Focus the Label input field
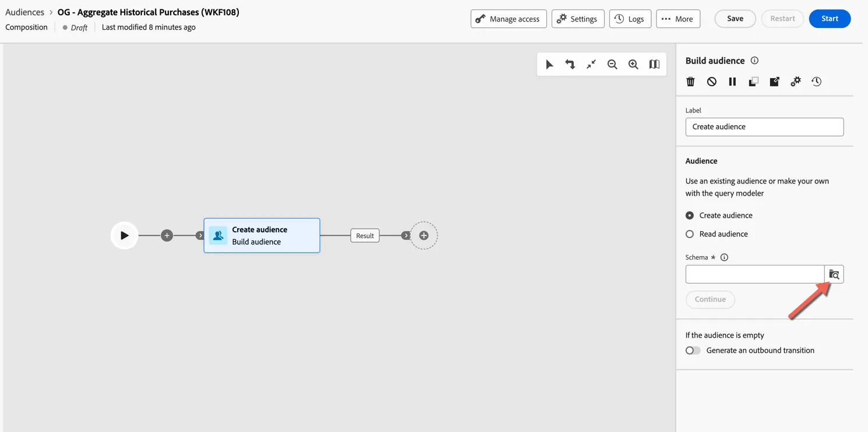Screen dimensions: 868x432 (764, 127)
